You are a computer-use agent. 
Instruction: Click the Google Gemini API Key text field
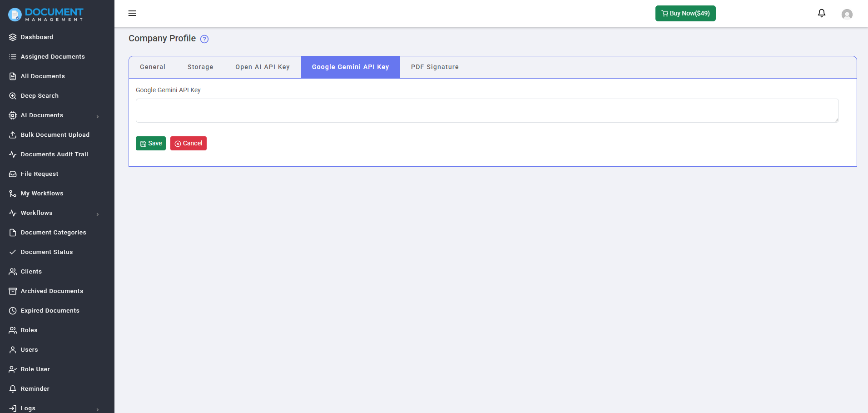coord(487,110)
